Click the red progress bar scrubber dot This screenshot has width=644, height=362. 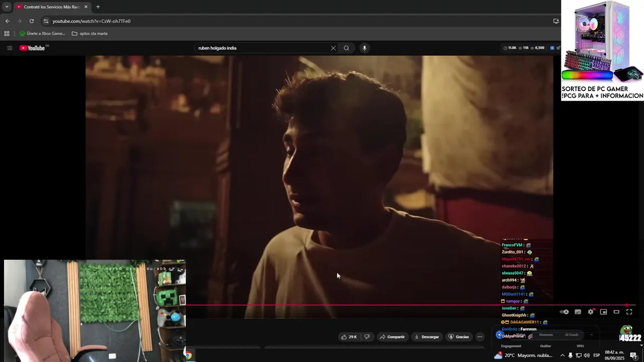click(627, 305)
